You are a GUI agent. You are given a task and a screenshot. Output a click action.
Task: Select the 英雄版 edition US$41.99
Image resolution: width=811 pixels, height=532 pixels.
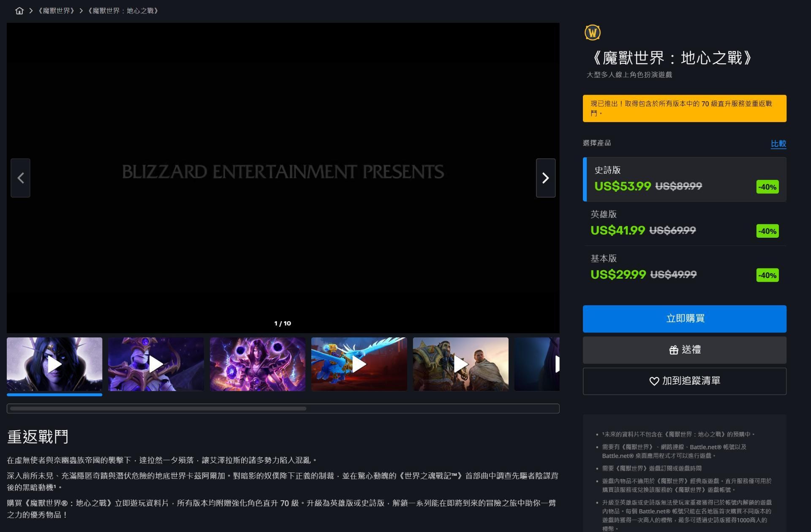coord(684,223)
